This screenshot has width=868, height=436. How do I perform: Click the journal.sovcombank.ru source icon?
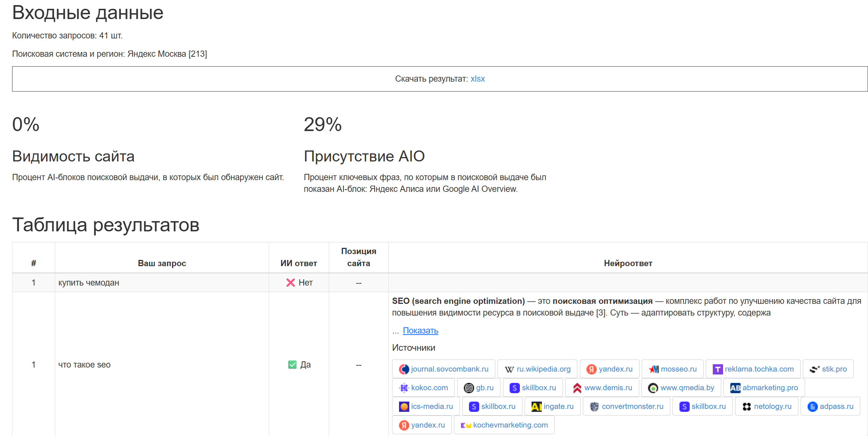pyautogui.click(x=404, y=369)
